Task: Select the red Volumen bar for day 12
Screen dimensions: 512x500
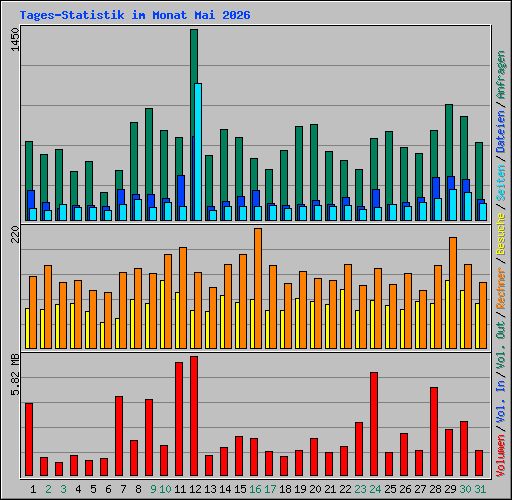Action: tap(194, 416)
